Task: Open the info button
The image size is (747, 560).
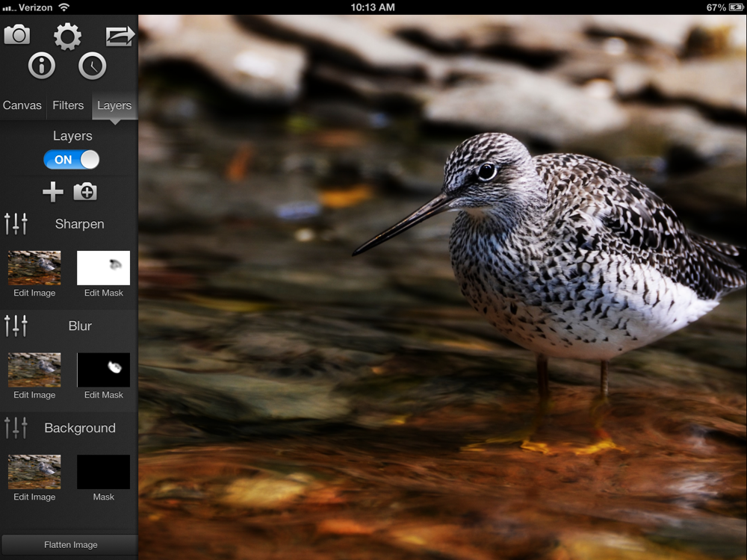Action: (42, 66)
